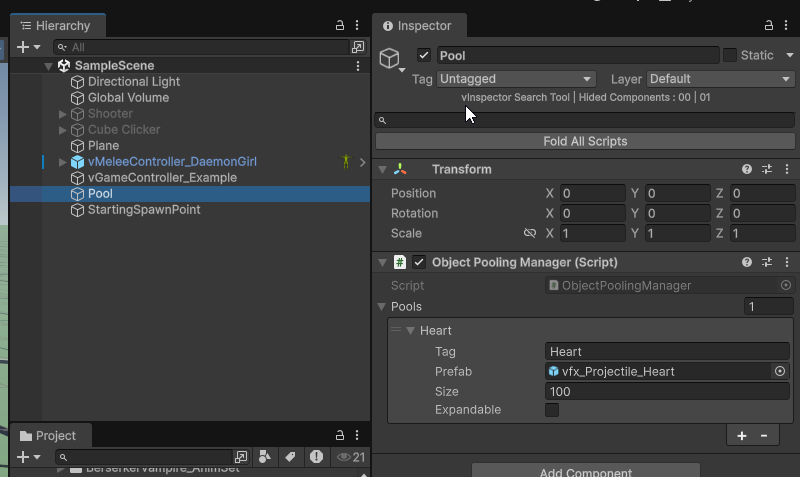
Task: Select Global Volume object
Action: [x=128, y=97]
